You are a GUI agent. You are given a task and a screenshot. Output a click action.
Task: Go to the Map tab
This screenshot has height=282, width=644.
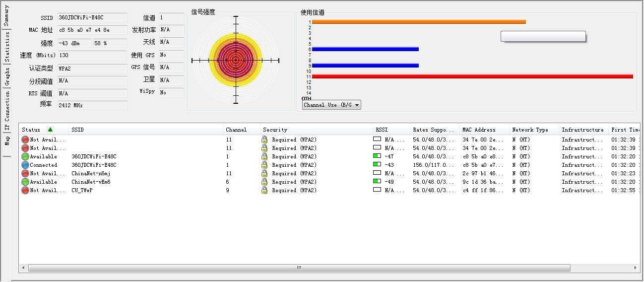click(x=6, y=141)
